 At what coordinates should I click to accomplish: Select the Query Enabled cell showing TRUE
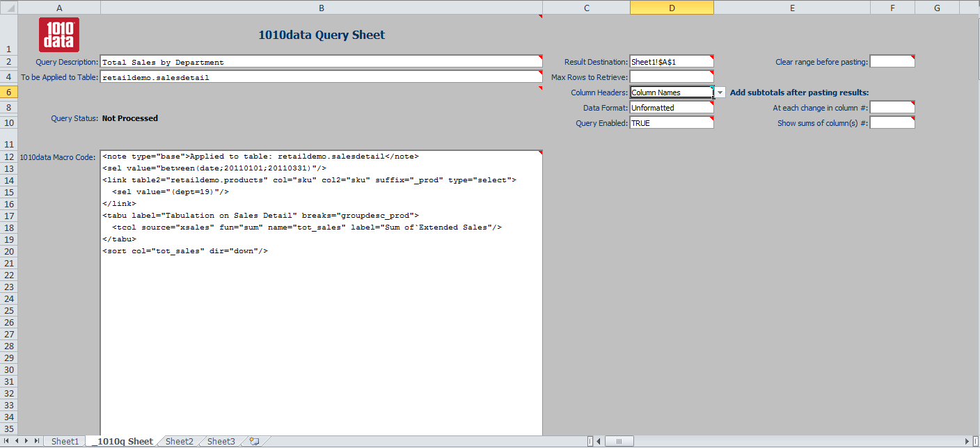click(672, 123)
